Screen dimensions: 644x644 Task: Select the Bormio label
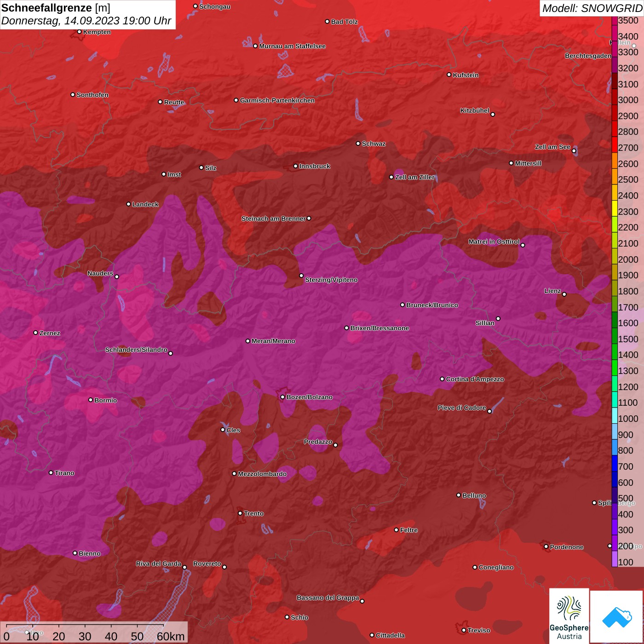point(106,400)
